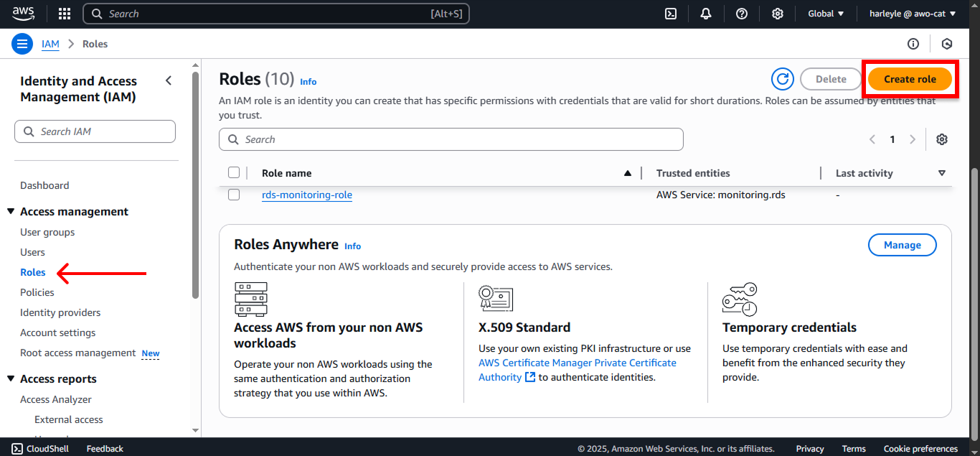Open the AWS services grid menu
Screen dimensions: 980x456
pos(65,14)
